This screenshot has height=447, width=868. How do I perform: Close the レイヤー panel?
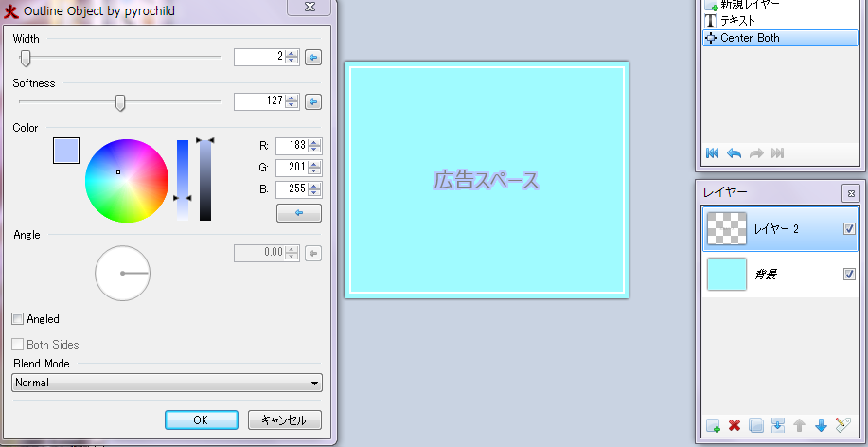(x=851, y=193)
